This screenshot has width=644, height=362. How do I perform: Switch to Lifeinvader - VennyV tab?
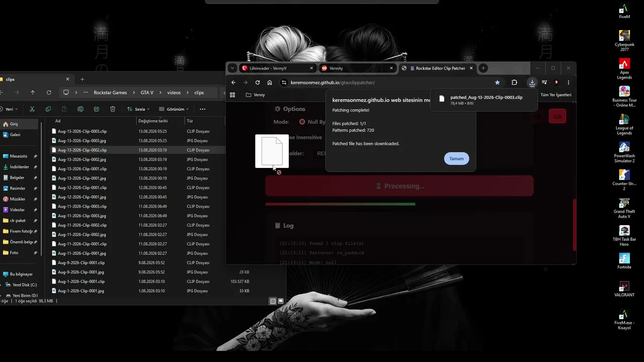pyautogui.click(x=277, y=68)
